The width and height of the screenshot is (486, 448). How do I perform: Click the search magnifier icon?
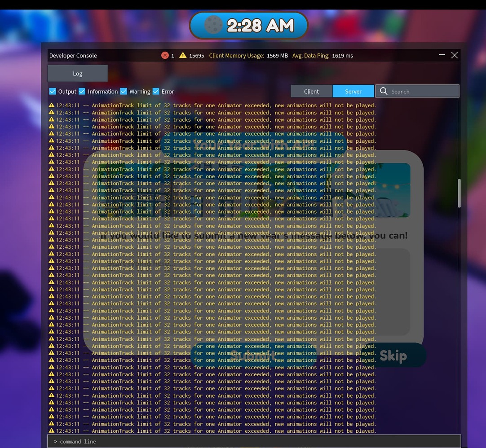pos(384,91)
